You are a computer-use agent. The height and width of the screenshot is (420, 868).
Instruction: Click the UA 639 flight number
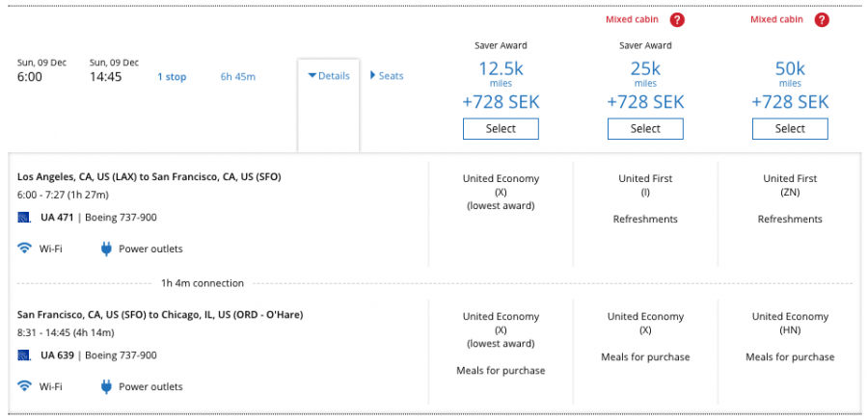point(57,355)
